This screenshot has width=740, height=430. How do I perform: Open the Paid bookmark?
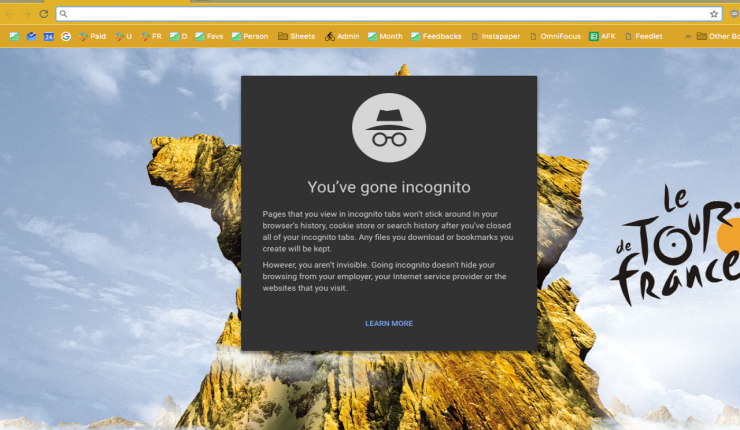(x=91, y=36)
